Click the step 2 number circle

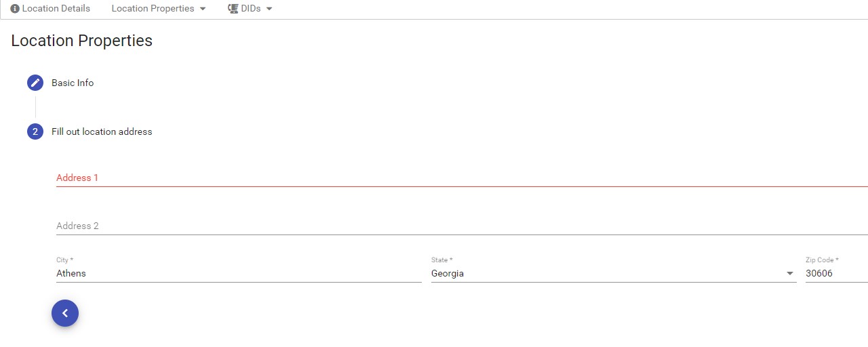tap(35, 131)
